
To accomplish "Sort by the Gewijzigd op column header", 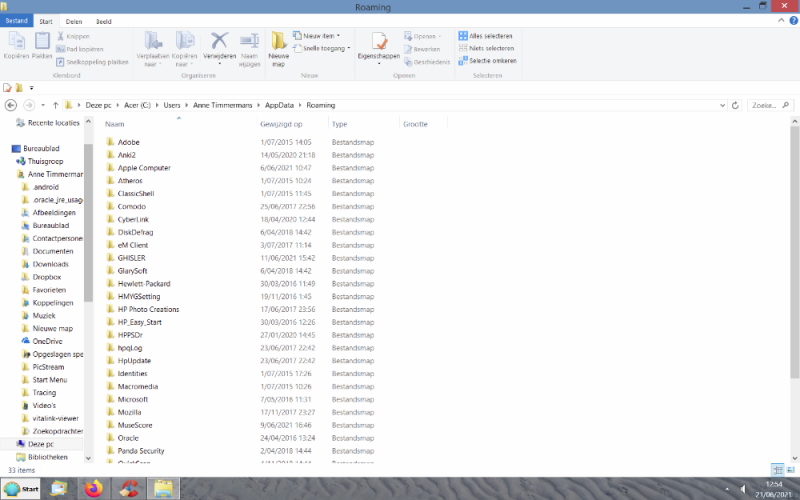I will click(281, 124).
